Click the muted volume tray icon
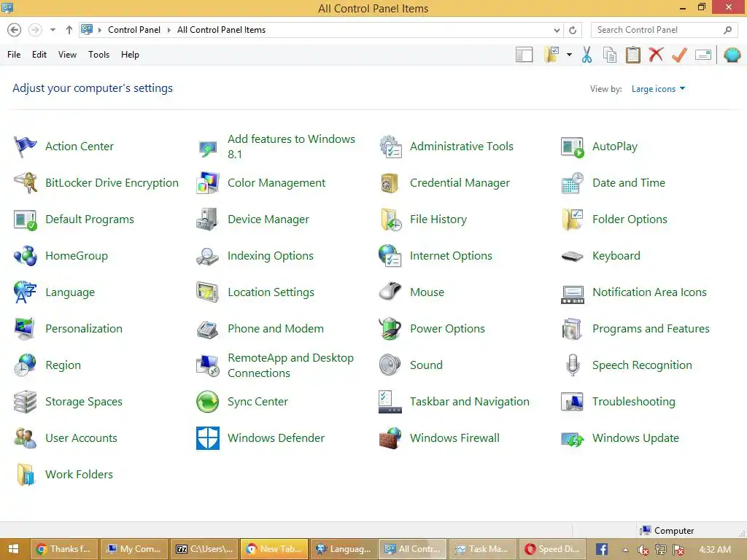This screenshot has width=747, height=560. click(x=643, y=550)
